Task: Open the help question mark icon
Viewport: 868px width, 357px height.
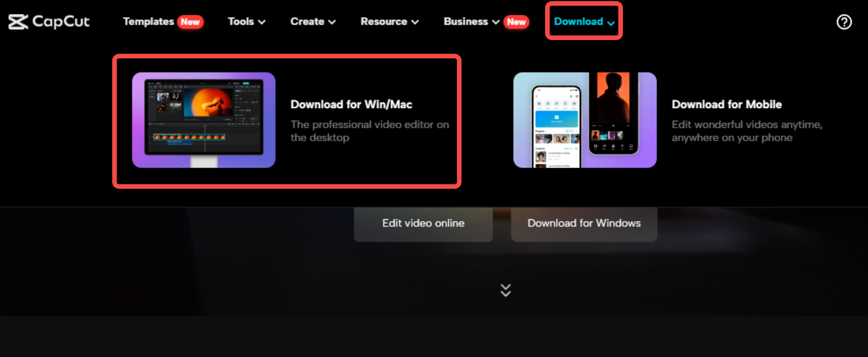Action: point(844,22)
